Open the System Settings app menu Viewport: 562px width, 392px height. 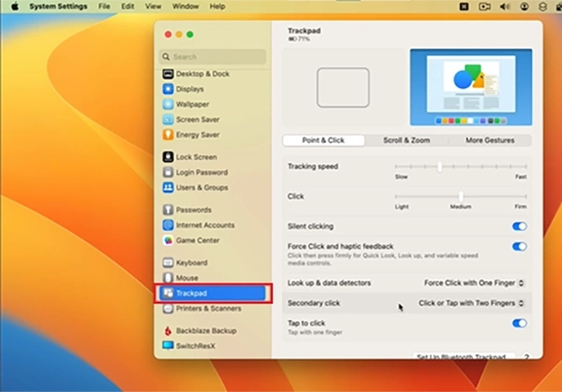tap(58, 7)
